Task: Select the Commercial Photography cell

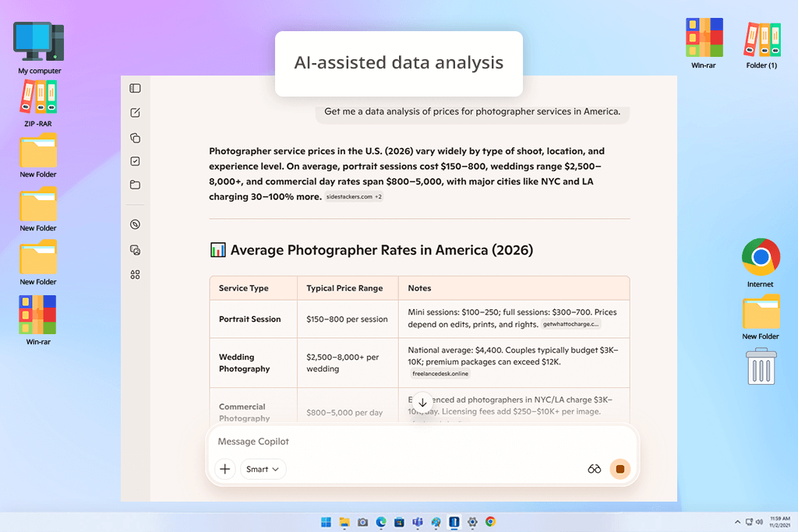Action: (253, 407)
